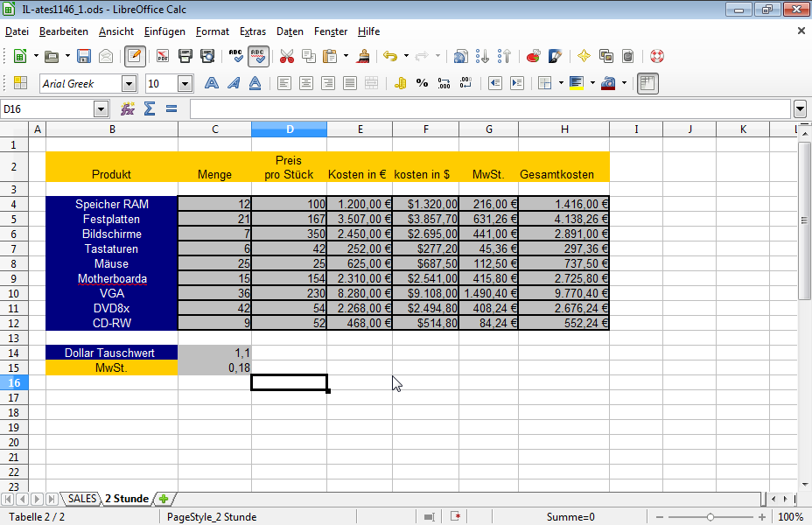Add a new sheet with plus button

[x=164, y=499]
